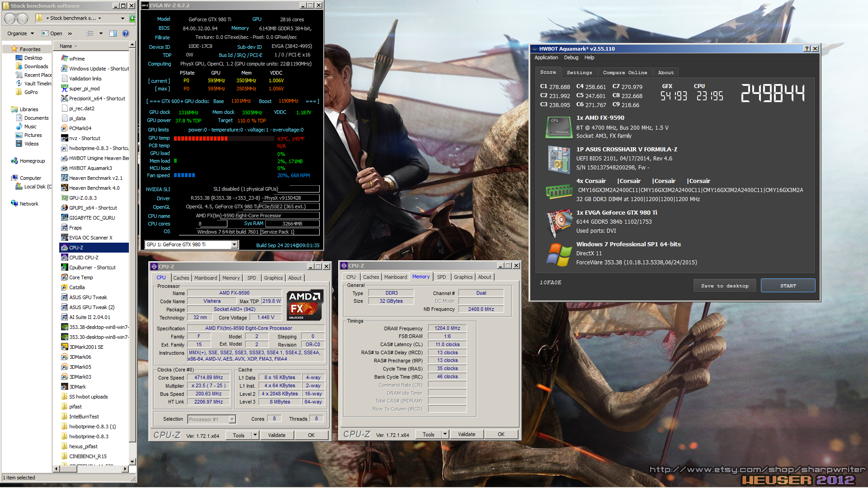Open Tools dropdown arrow in left CPU-Z

click(255, 435)
